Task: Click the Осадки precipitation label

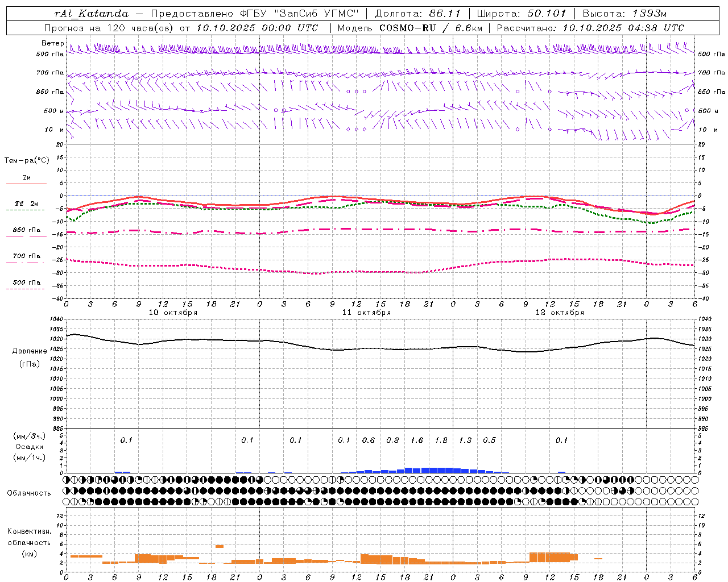Action: click(x=30, y=447)
